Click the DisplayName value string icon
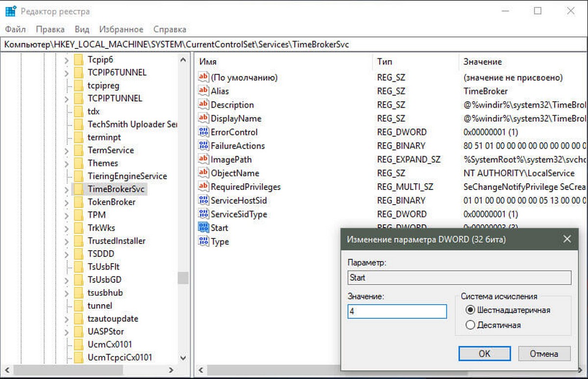 click(x=203, y=118)
